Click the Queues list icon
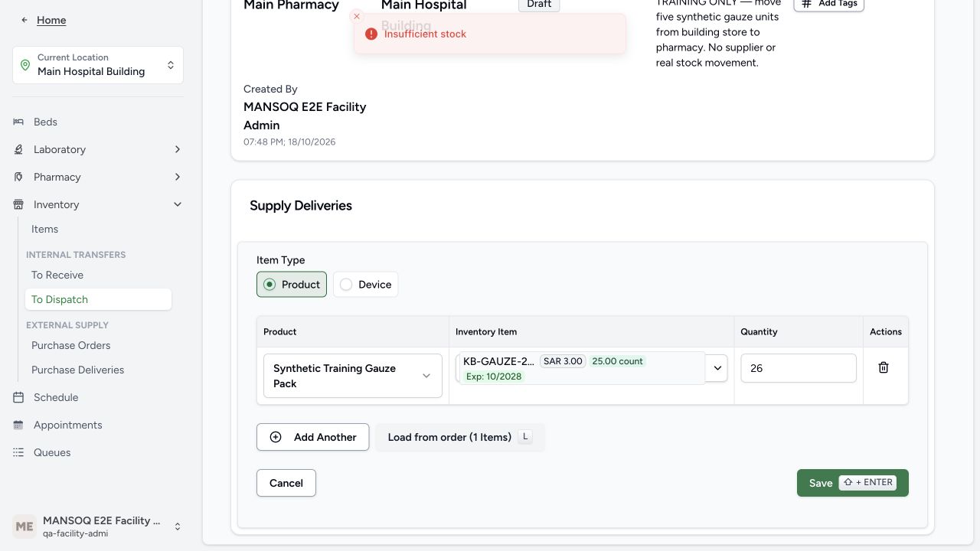Viewport: 980px width, 551px height. pos(18,452)
